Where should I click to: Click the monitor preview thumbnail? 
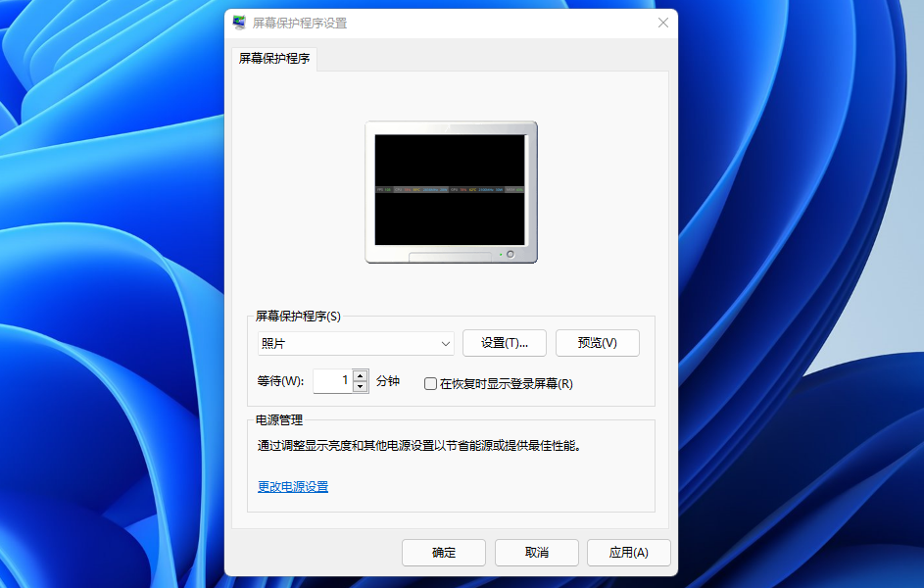(x=451, y=191)
